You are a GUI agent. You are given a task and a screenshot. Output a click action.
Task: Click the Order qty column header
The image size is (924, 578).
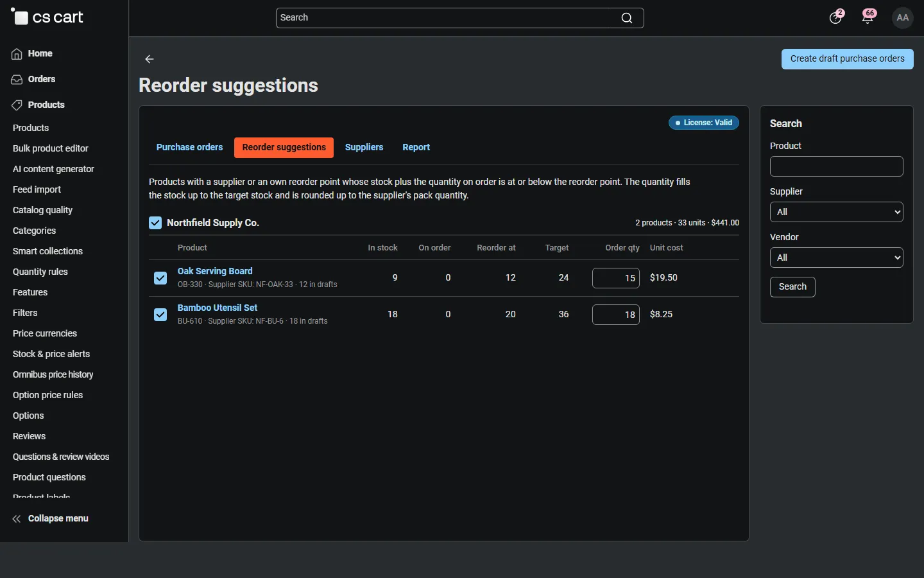[622, 248]
